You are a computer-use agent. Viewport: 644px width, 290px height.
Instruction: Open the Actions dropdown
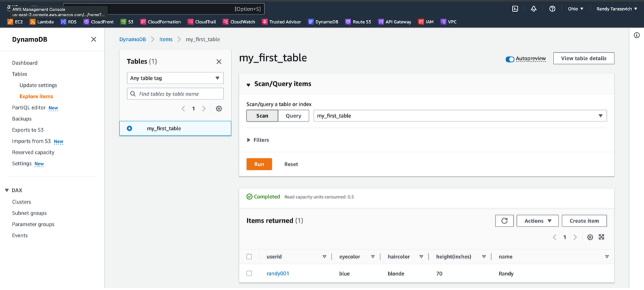pos(538,221)
